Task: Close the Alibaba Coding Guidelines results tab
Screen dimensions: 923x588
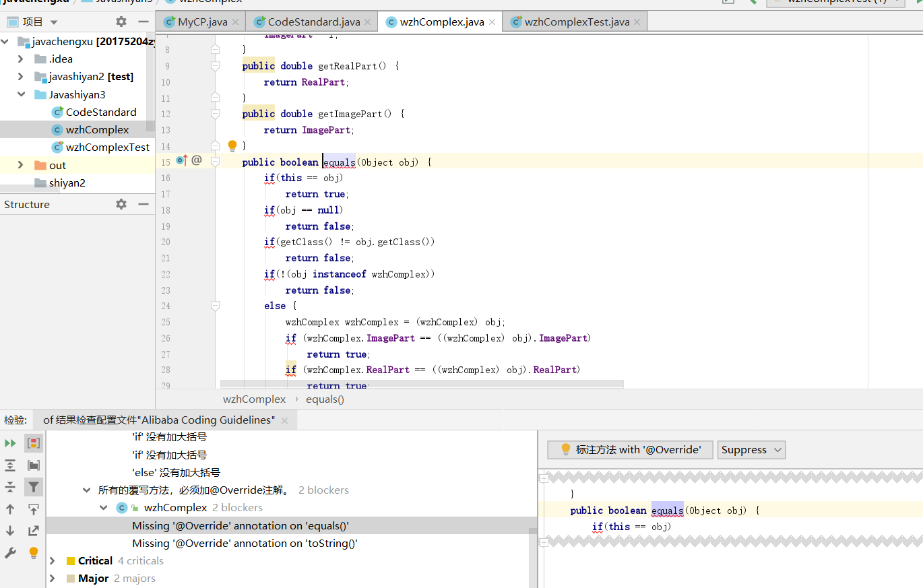Action: (284, 420)
